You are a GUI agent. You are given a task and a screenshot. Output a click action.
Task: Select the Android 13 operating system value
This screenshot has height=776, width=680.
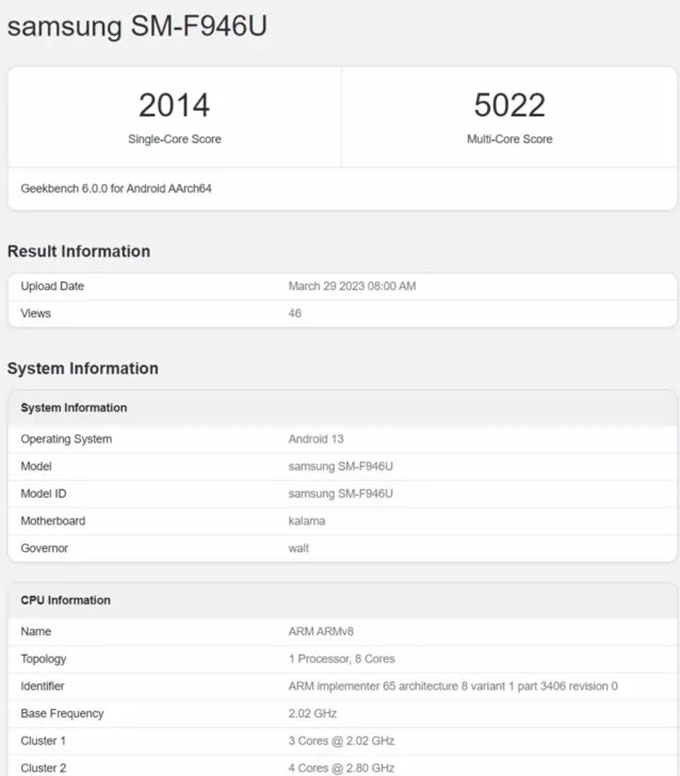pos(316,439)
